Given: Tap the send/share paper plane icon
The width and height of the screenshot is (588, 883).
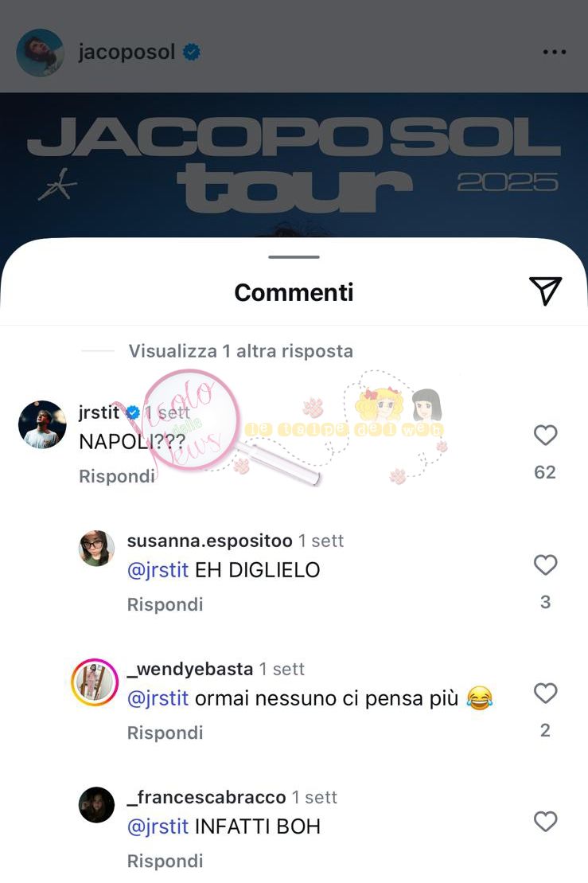Looking at the screenshot, I should pyautogui.click(x=545, y=291).
